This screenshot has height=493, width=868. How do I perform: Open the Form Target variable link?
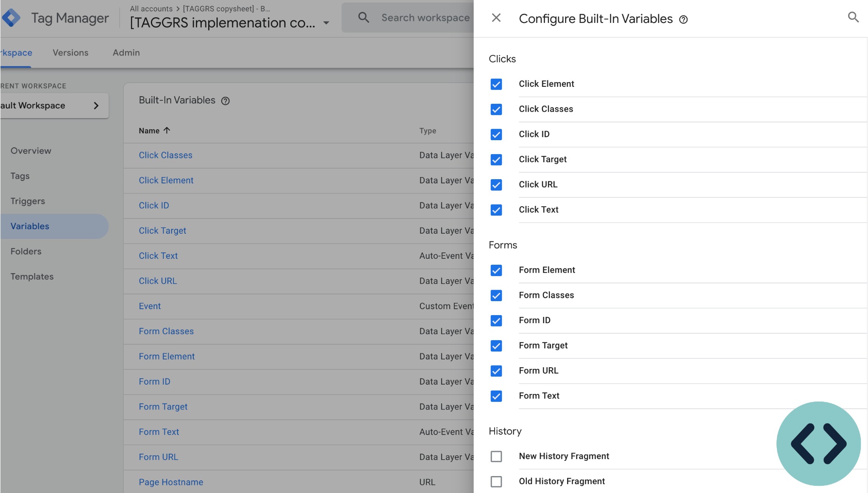163,407
